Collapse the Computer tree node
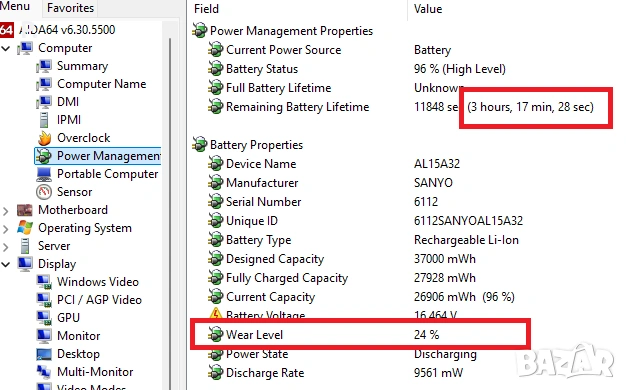626x390 pixels. (6, 49)
